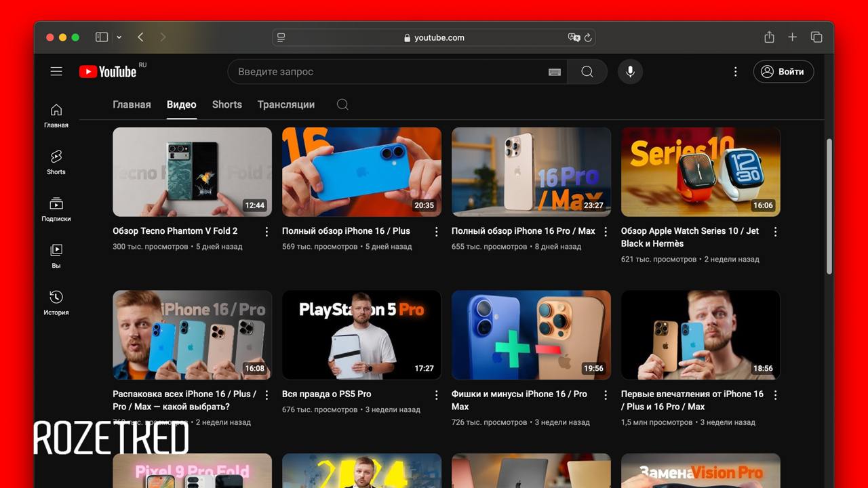
Task: Open Pixel 9 Pro Fold thumbnail
Action: [192, 470]
